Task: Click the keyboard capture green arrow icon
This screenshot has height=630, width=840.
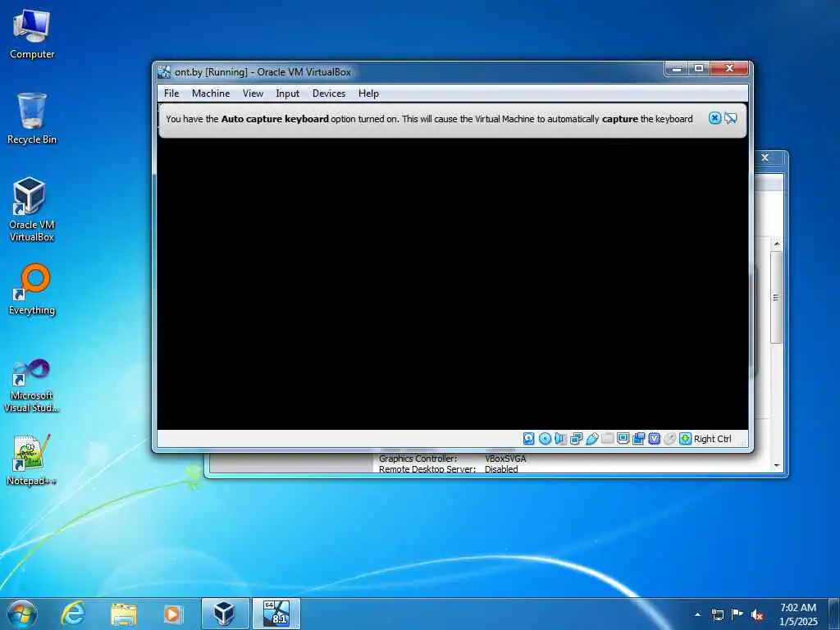Action: (685, 439)
